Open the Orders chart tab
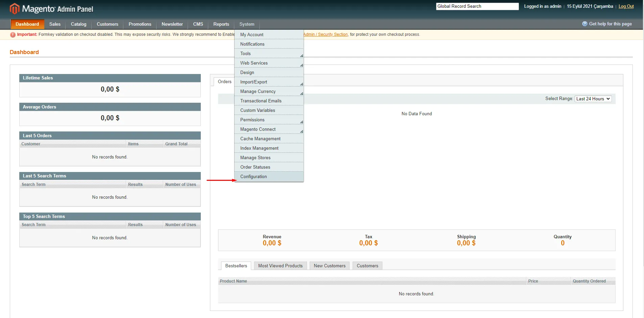Screen dimensions: 644x318 tap(224, 82)
